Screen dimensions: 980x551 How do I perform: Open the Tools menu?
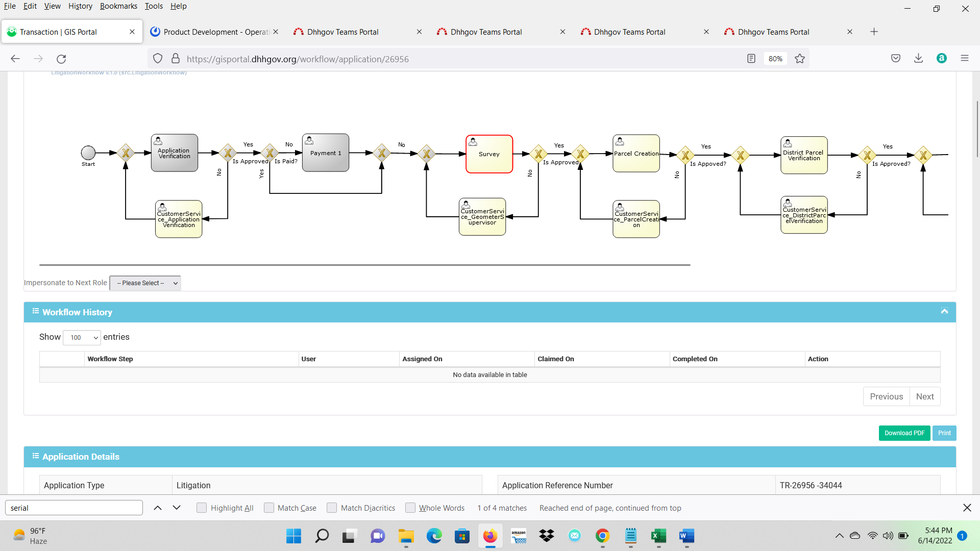pyautogui.click(x=154, y=6)
